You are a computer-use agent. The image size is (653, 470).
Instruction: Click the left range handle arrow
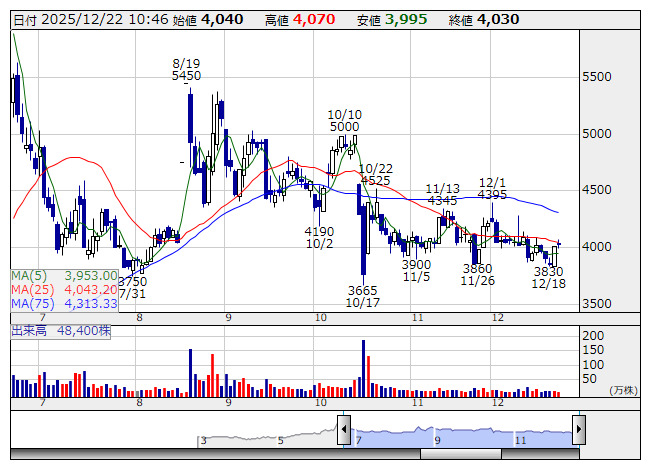click(x=344, y=429)
